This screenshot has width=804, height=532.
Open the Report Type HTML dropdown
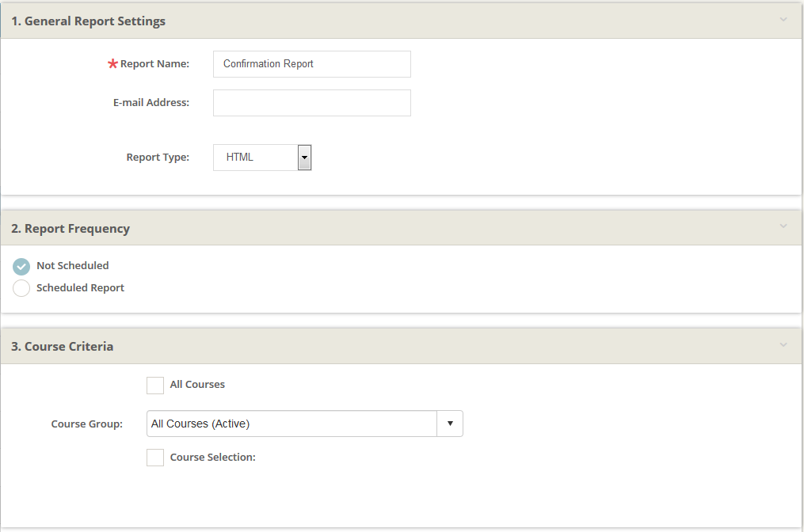point(262,158)
